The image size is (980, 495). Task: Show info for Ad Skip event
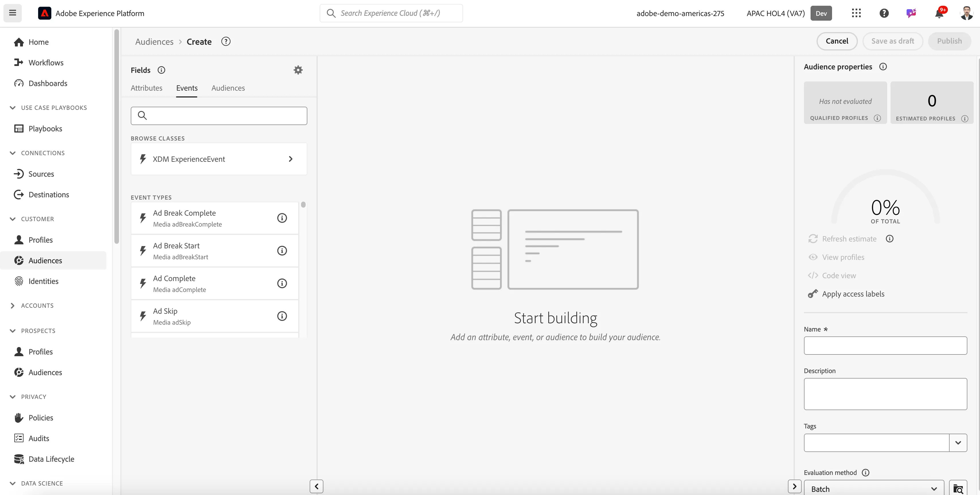282,316
